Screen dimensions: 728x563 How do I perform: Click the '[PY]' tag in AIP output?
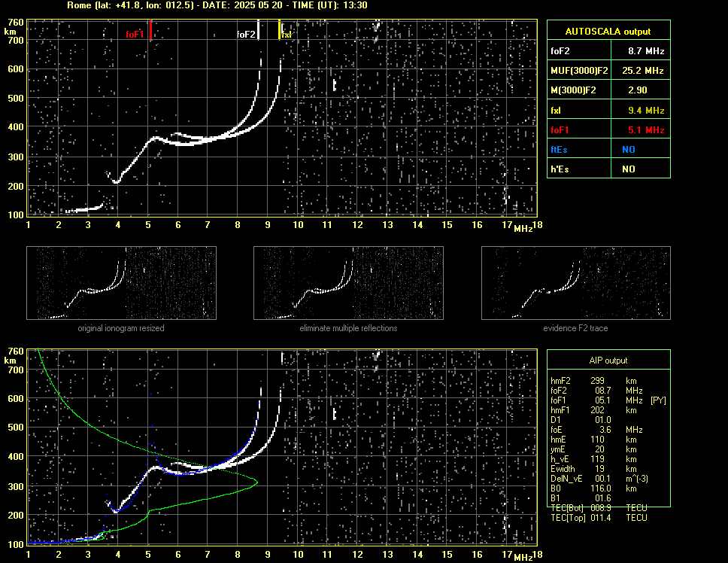pyautogui.click(x=658, y=400)
